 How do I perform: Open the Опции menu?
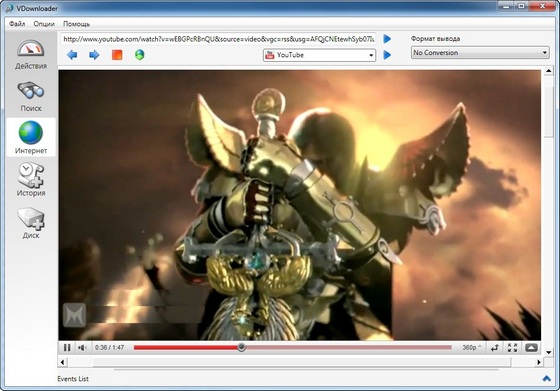pos(44,24)
